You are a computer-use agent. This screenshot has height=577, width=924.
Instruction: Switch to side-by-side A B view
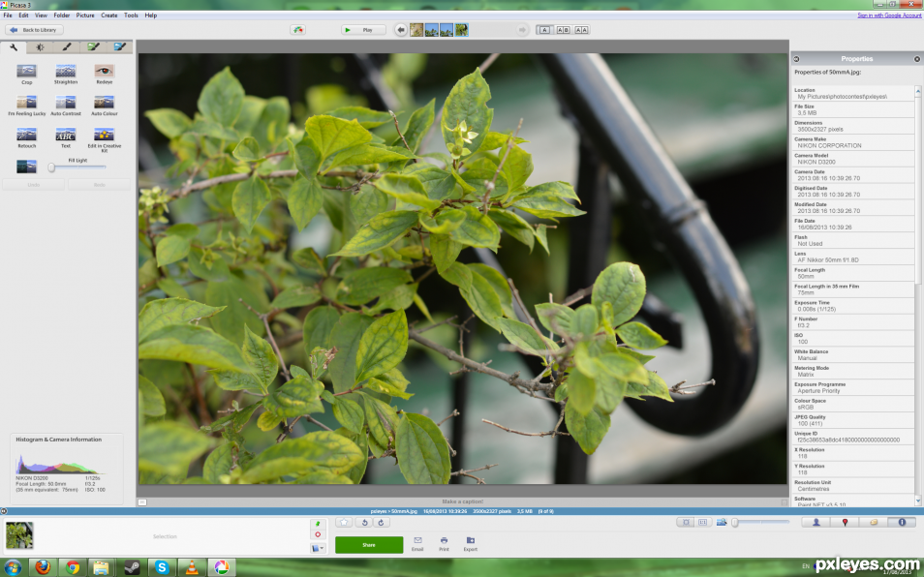[x=564, y=29]
